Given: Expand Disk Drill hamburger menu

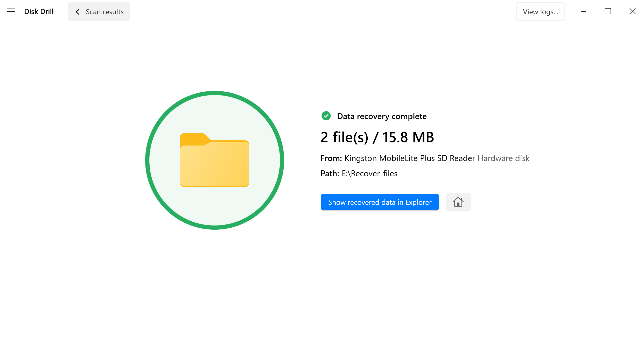Looking at the screenshot, I should (x=11, y=12).
